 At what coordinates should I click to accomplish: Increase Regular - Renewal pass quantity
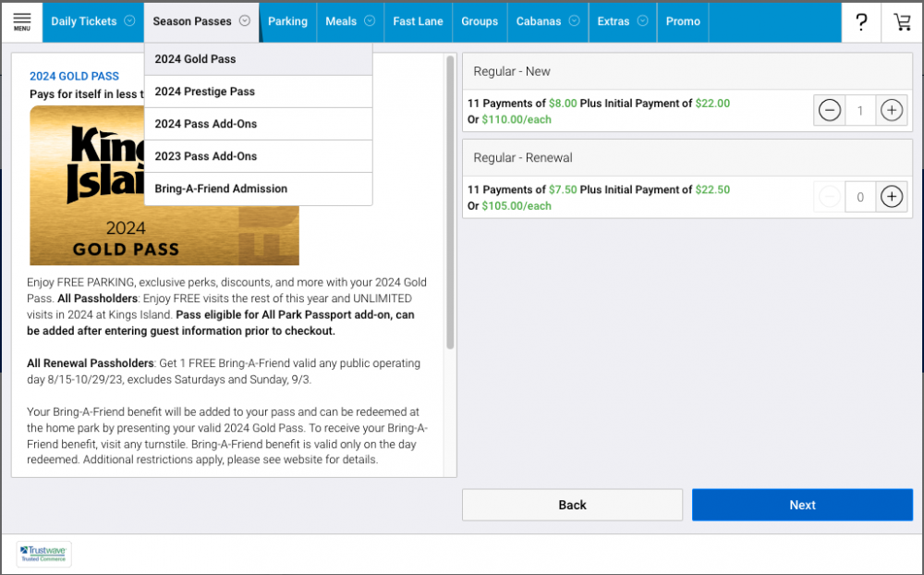[891, 197]
